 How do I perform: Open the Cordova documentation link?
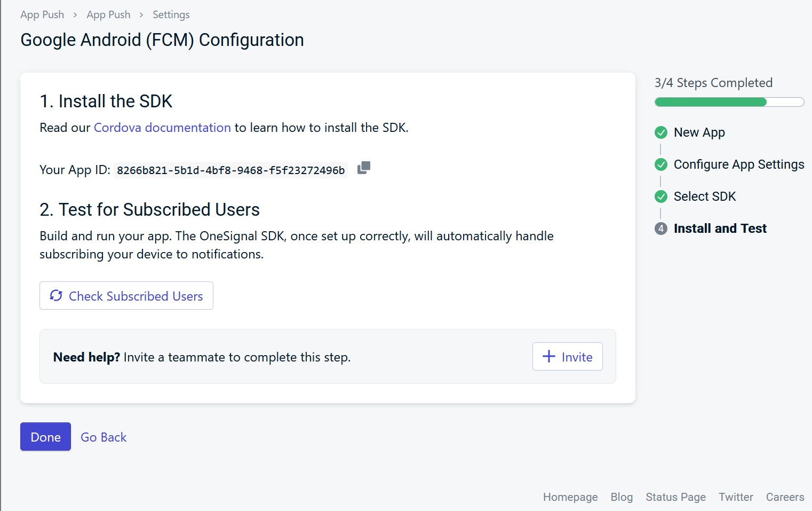[162, 128]
